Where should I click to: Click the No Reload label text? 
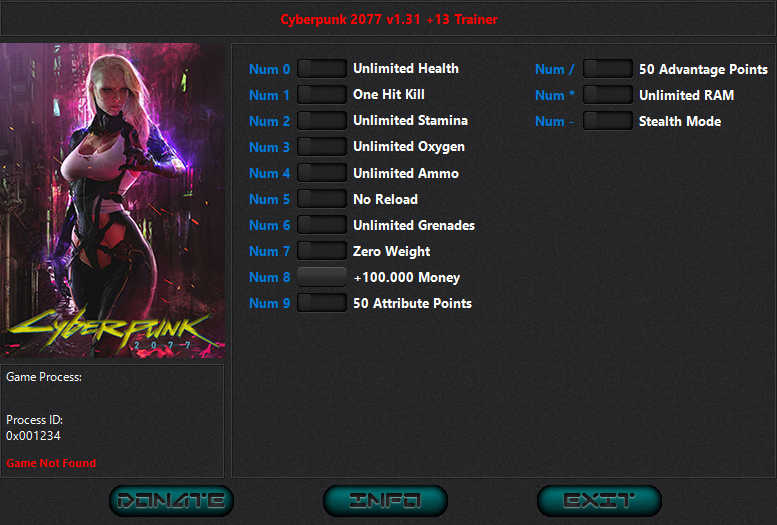(x=386, y=199)
